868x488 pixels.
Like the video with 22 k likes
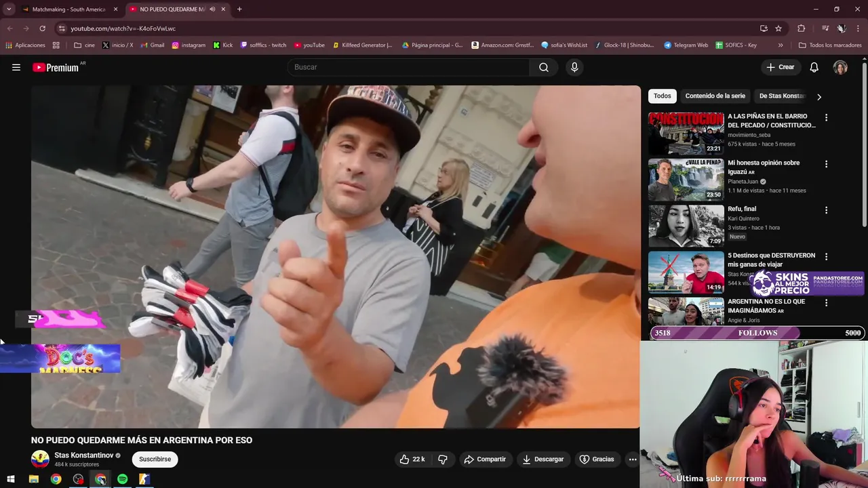412,460
